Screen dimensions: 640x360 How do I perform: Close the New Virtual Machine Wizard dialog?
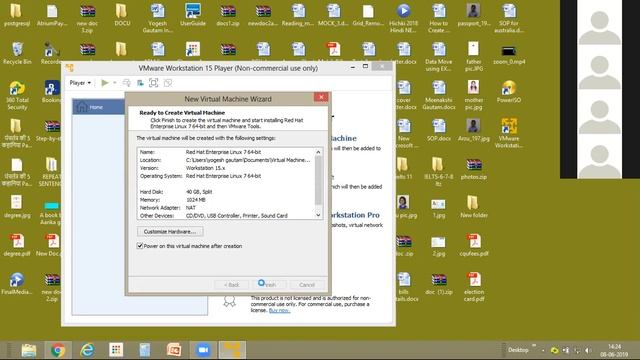click(x=321, y=97)
